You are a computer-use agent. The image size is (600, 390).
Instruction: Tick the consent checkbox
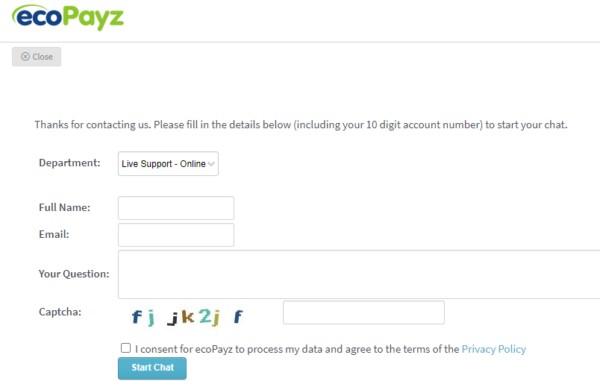coord(126,348)
